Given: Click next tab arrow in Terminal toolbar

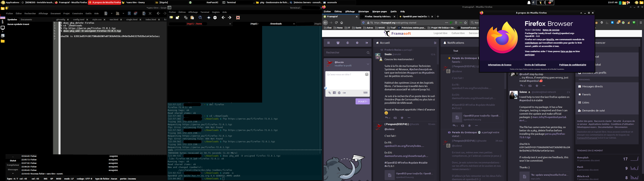Looking at the screenshot, I should 229,17.
